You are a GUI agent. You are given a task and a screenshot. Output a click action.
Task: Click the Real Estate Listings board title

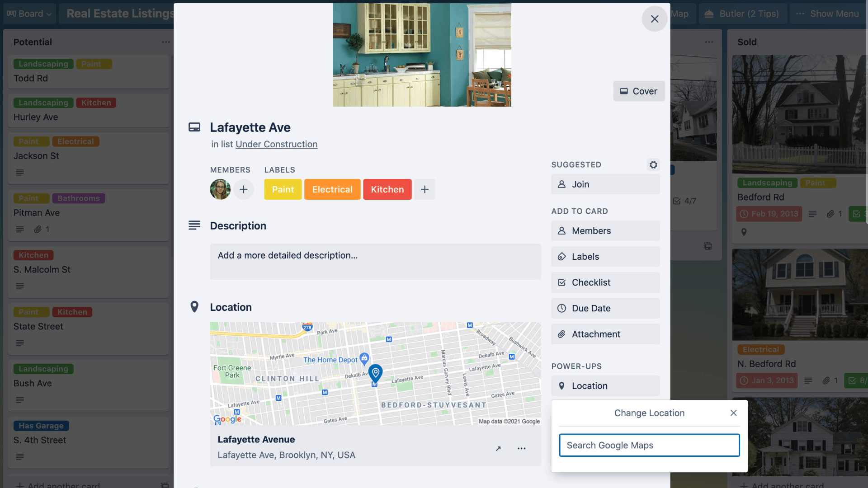click(120, 14)
